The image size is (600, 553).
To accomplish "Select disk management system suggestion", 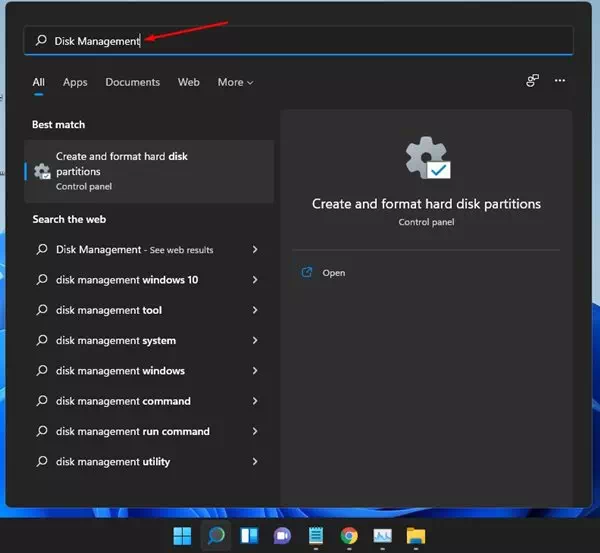I will [149, 340].
